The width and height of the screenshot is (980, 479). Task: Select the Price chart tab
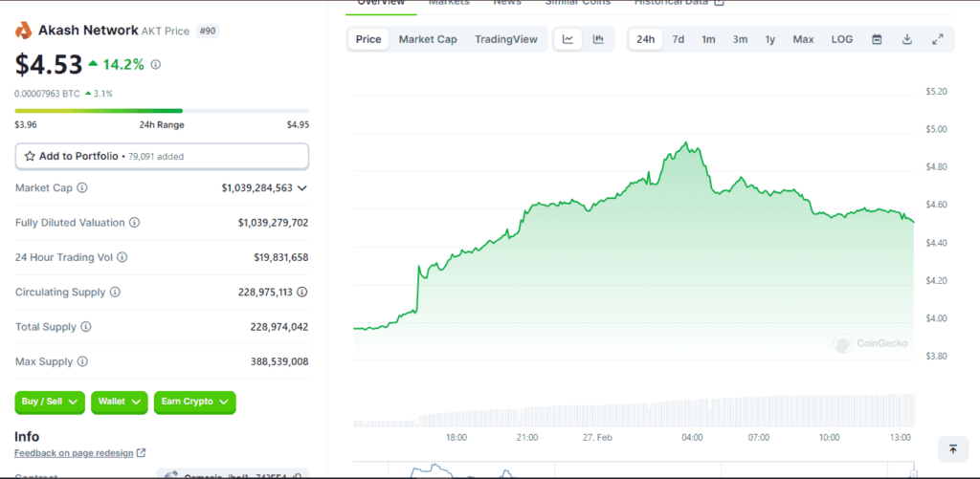tap(368, 39)
